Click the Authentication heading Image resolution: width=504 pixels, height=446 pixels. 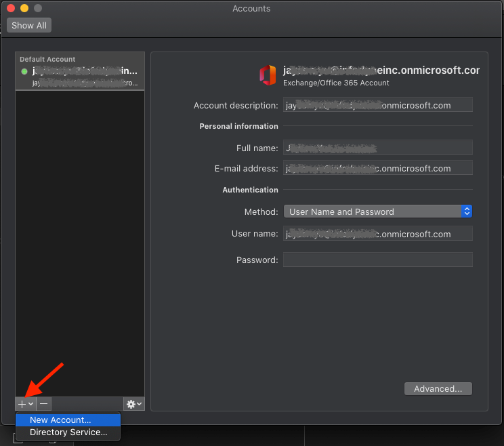[250, 190]
